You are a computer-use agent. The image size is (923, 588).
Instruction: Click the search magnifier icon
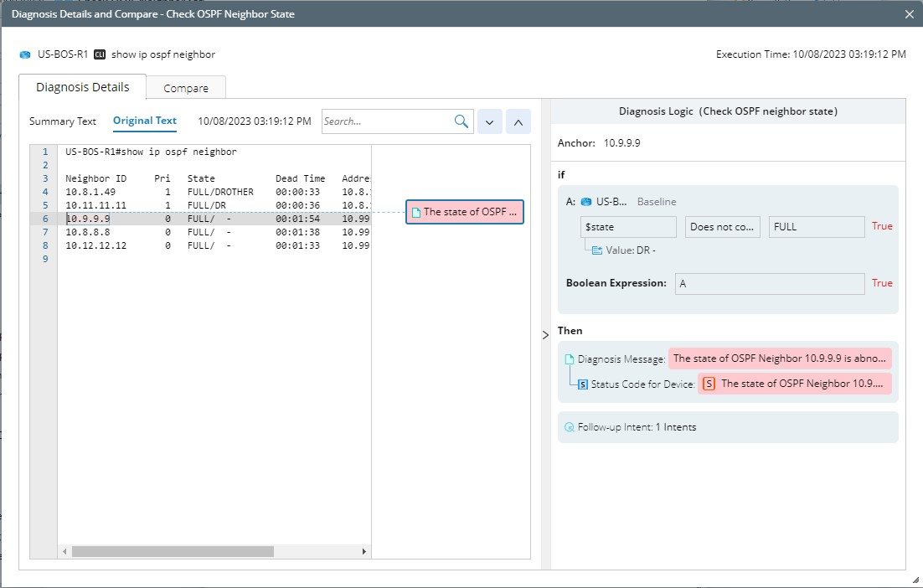pyautogui.click(x=461, y=121)
